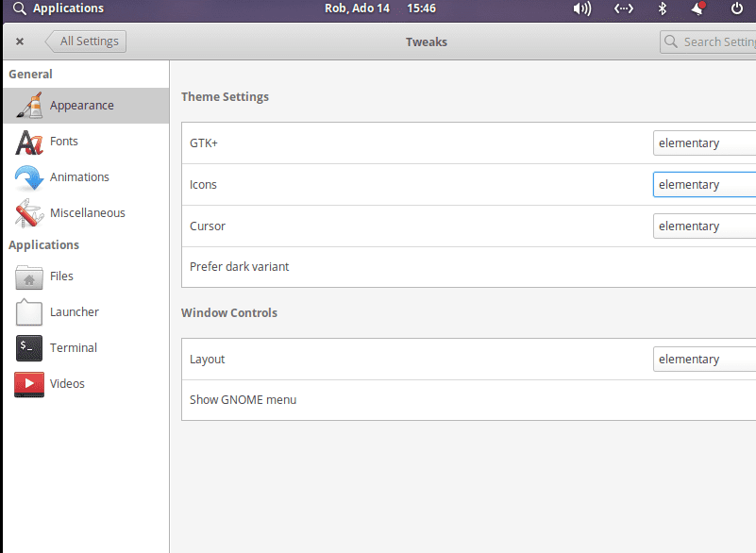Open the Animations settings with swoosh icon
756x553 pixels.
point(28,177)
